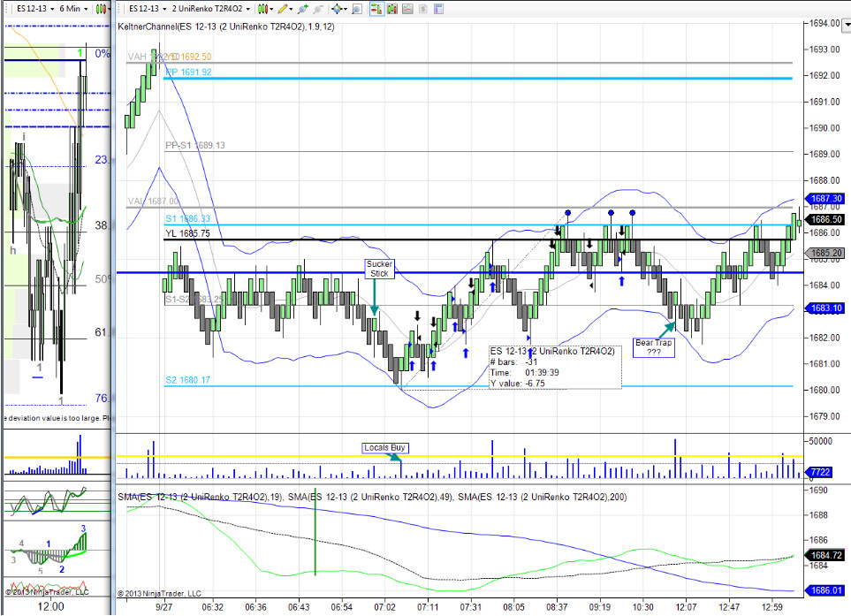Click the 1686.01 SMA value marker
This screenshot has width=851, height=616.
(825, 590)
